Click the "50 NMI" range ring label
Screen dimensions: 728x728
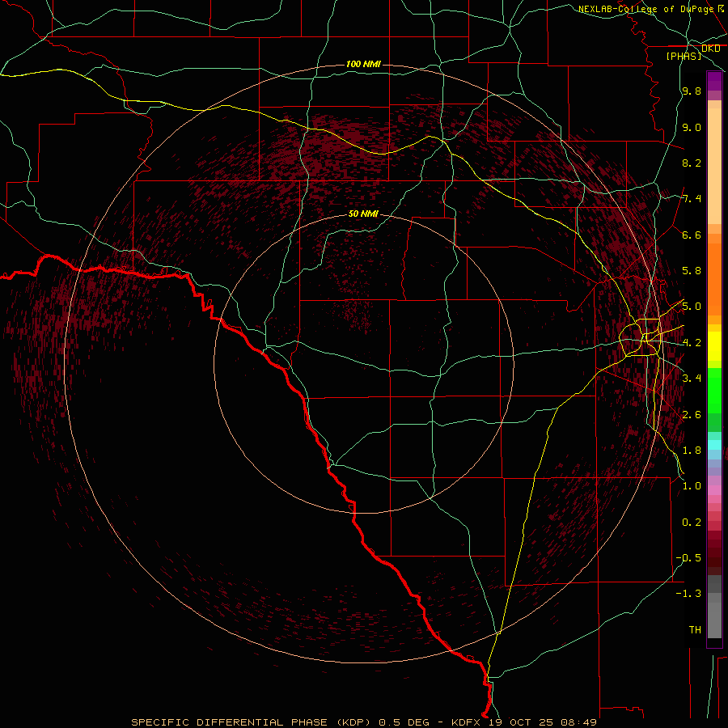coord(363,214)
